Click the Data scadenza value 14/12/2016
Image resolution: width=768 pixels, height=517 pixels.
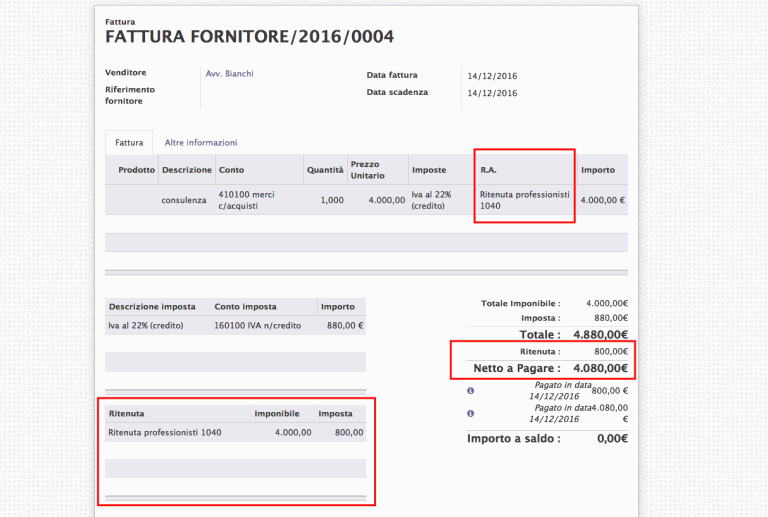pos(492,93)
